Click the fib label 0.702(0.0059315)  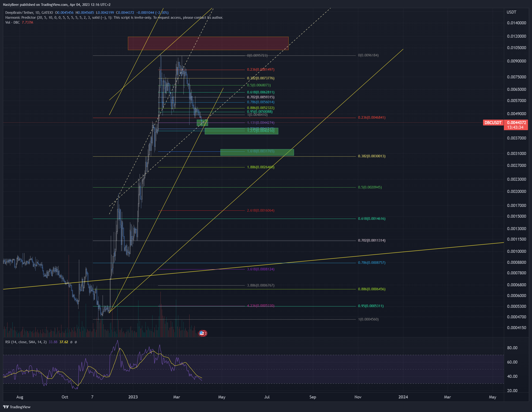(x=261, y=97)
